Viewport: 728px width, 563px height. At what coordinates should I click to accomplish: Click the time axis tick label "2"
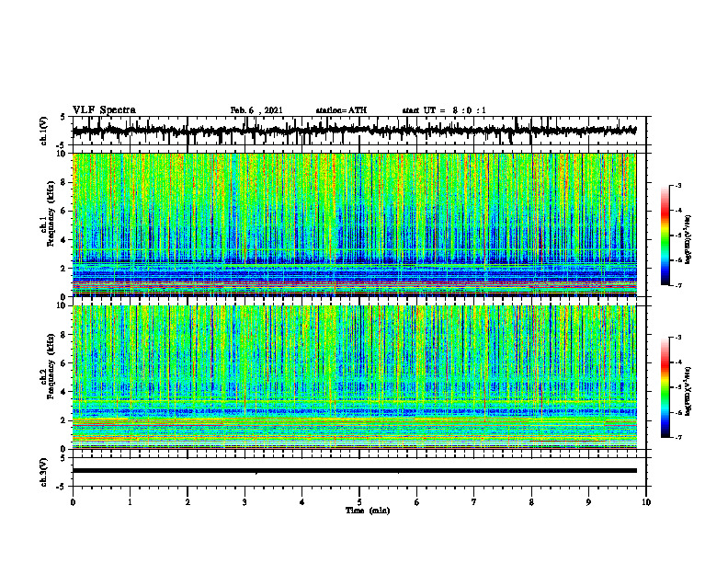188,502
